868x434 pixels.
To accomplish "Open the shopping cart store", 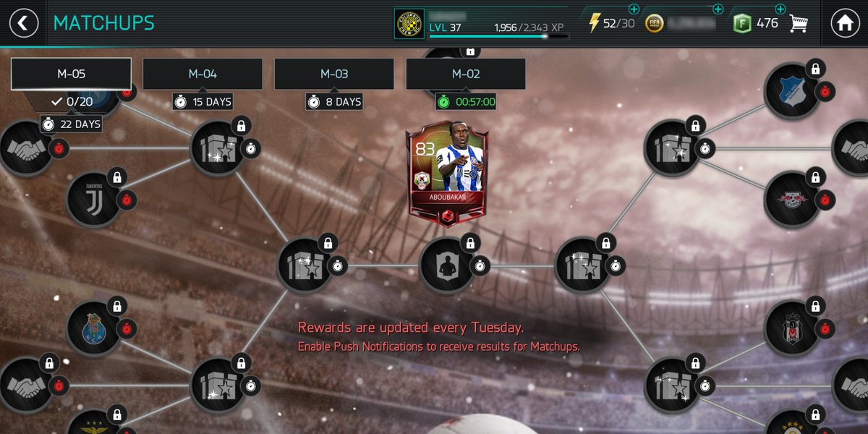I will (799, 23).
